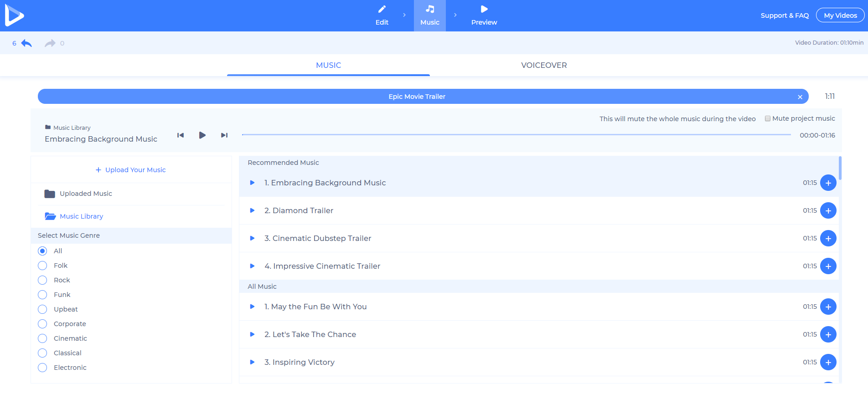The height and width of the screenshot is (399, 868).
Task: Select the Cinematic genre radio button
Action: click(x=42, y=338)
